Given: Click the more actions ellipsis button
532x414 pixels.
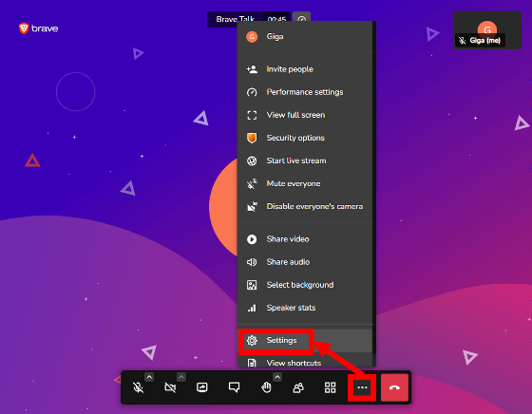Looking at the screenshot, I should pos(362,387).
